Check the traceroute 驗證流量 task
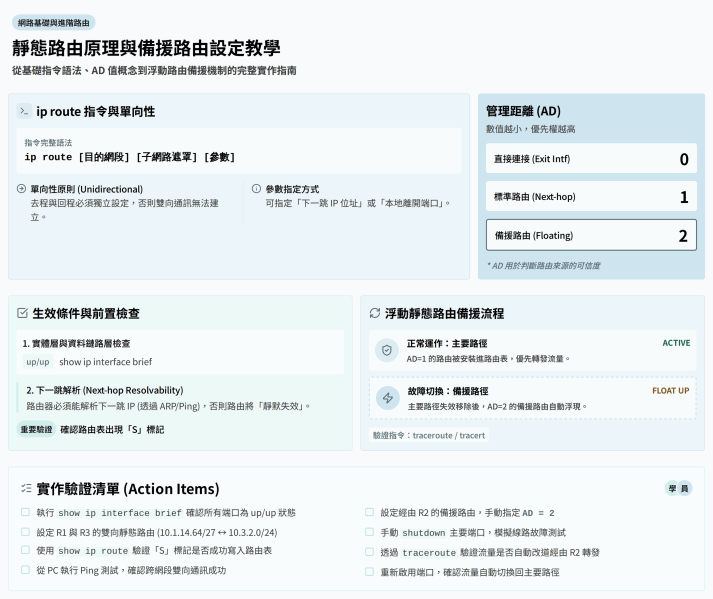Screen dimensions: 713x599 [369, 552]
